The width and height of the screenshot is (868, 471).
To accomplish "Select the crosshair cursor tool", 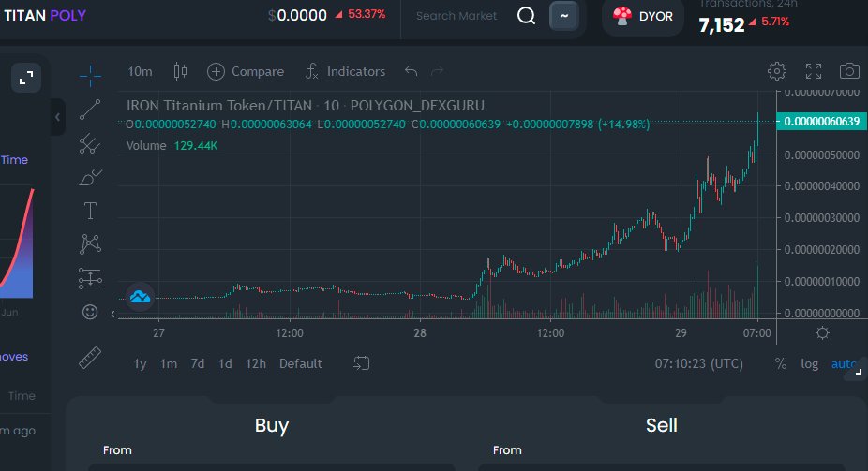I will pos(90,76).
